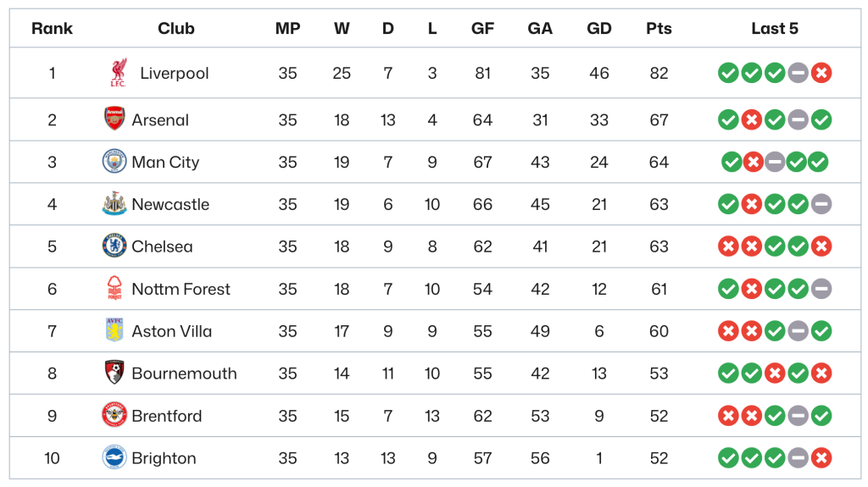Viewport: 868px width, 487px height.
Task: Click the Bournemouth club badge
Action: click(x=114, y=374)
